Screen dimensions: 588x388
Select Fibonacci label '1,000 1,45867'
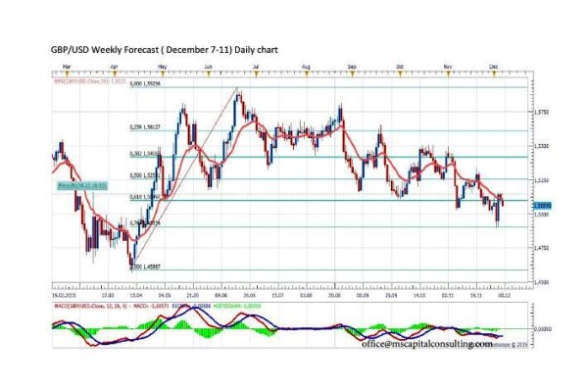point(145,267)
